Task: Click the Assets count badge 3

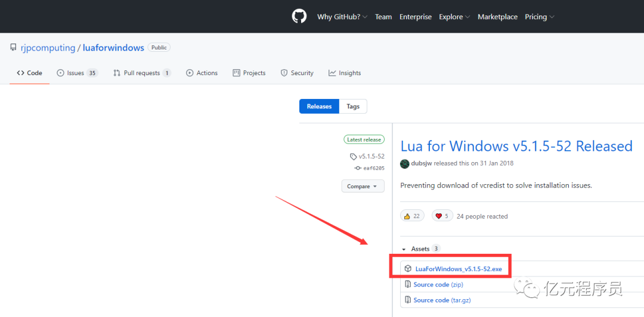Action: [x=436, y=249]
